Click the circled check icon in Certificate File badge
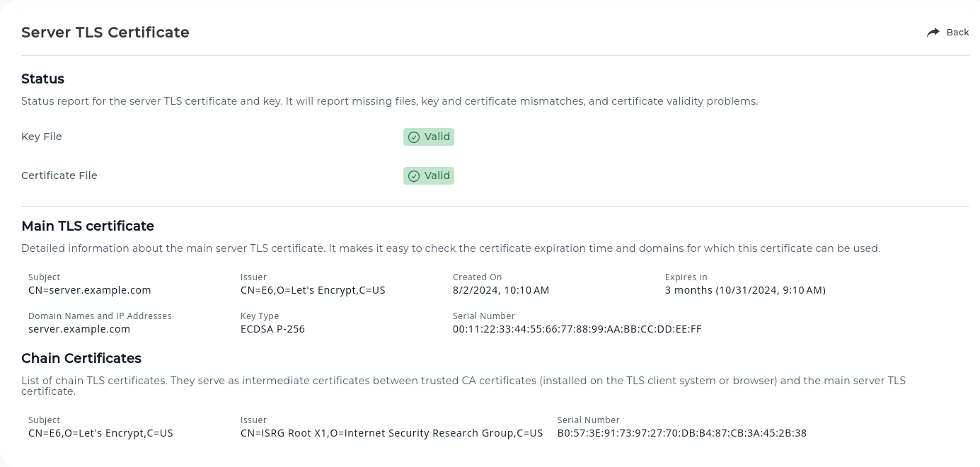980x467 pixels. [x=413, y=175]
